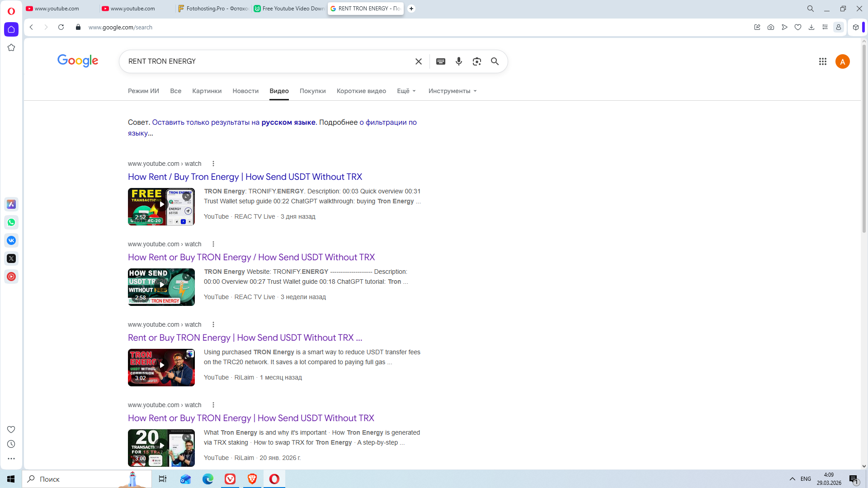Clear the search query with X icon
This screenshot has height=488, width=868.
coord(419,61)
